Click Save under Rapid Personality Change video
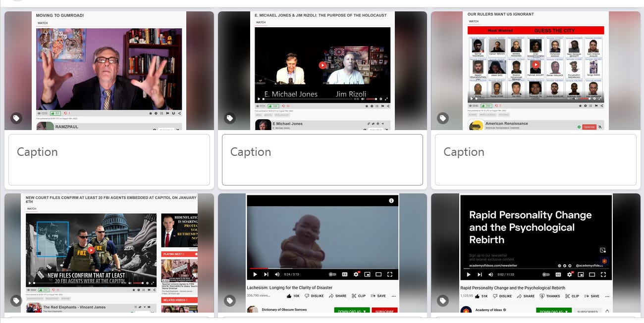 pyautogui.click(x=591, y=296)
